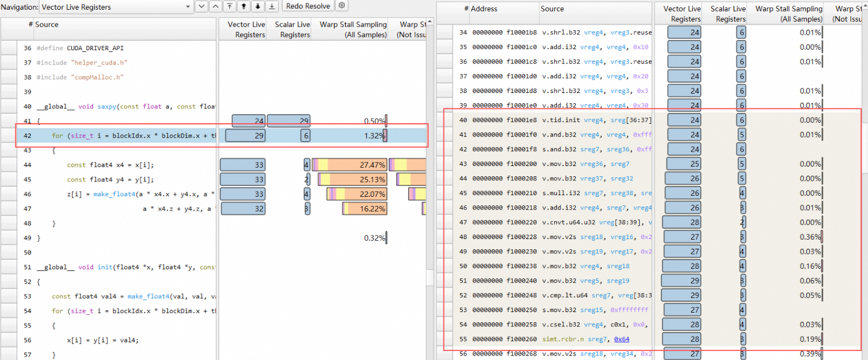Follow the 0x64 branch target link
868x360 pixels.
pyautogui.click(x=621, y=339)
